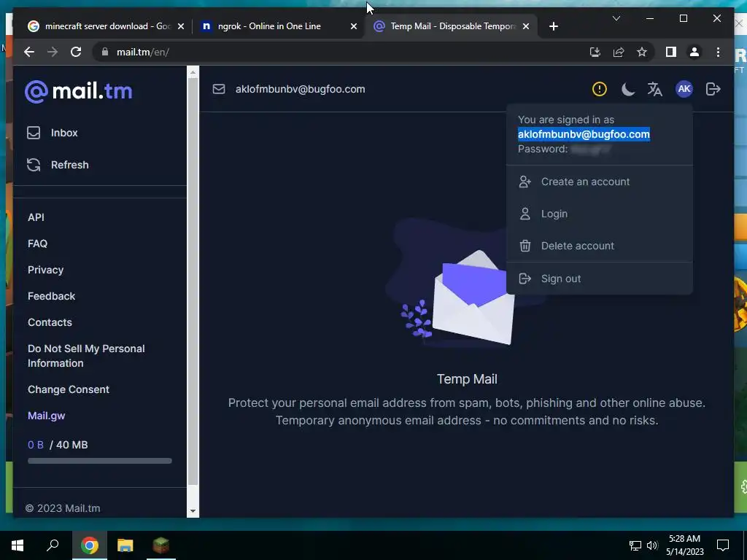The width and height of the screenshot is (747, 560).
Task: Open the API link
Action: point(36,217)
